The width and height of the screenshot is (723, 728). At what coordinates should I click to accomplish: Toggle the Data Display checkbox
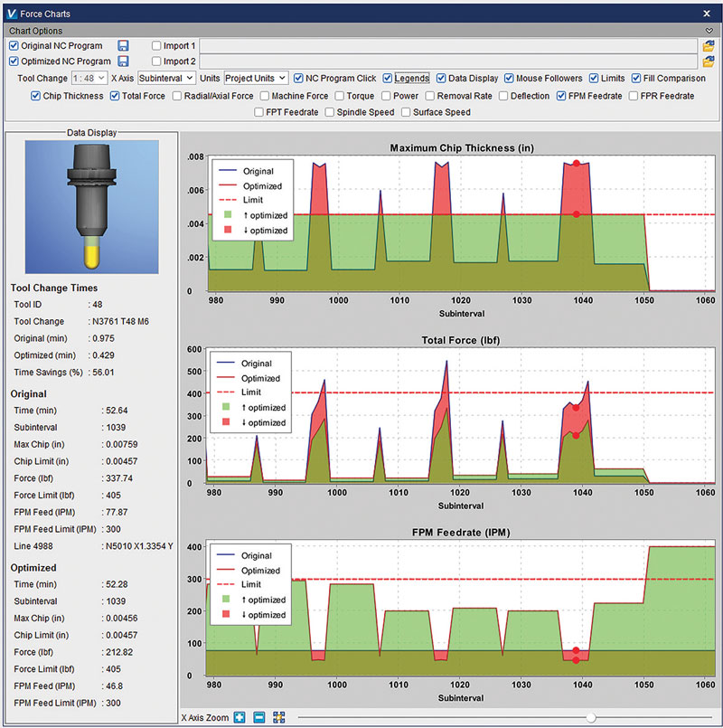pos(441,78)
